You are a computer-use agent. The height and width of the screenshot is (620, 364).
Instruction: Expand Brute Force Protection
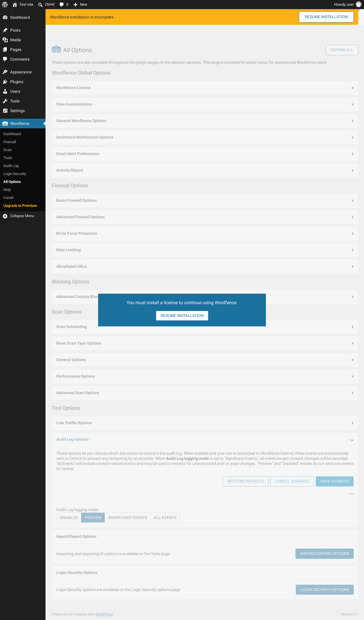coord(205,234)
